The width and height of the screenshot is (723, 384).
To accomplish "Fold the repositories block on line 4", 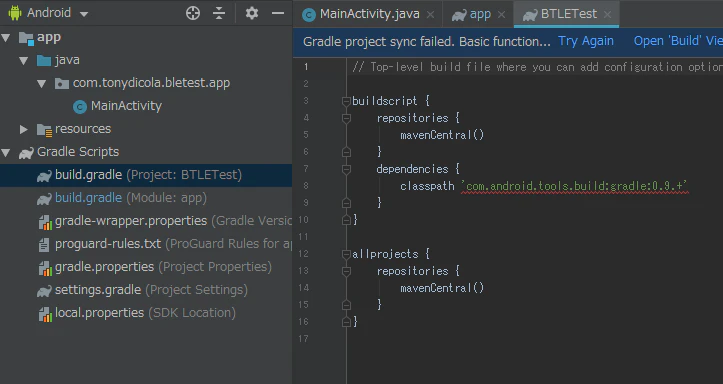I will pyautogui.click(x=346, y=118).
